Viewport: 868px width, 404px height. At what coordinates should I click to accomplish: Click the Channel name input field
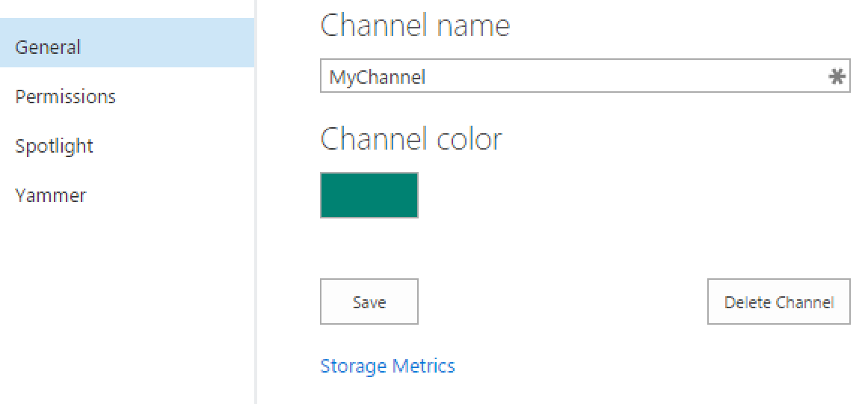click(585, 77)
